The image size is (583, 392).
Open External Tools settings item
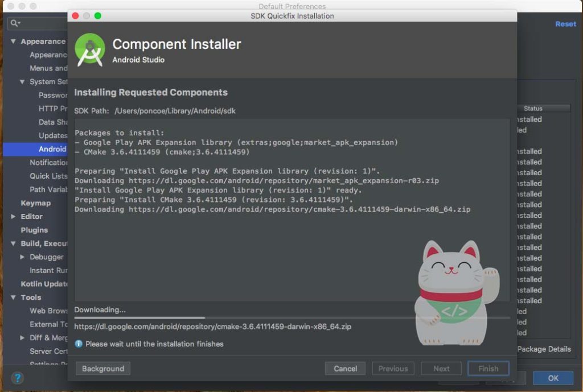[49, 324]
